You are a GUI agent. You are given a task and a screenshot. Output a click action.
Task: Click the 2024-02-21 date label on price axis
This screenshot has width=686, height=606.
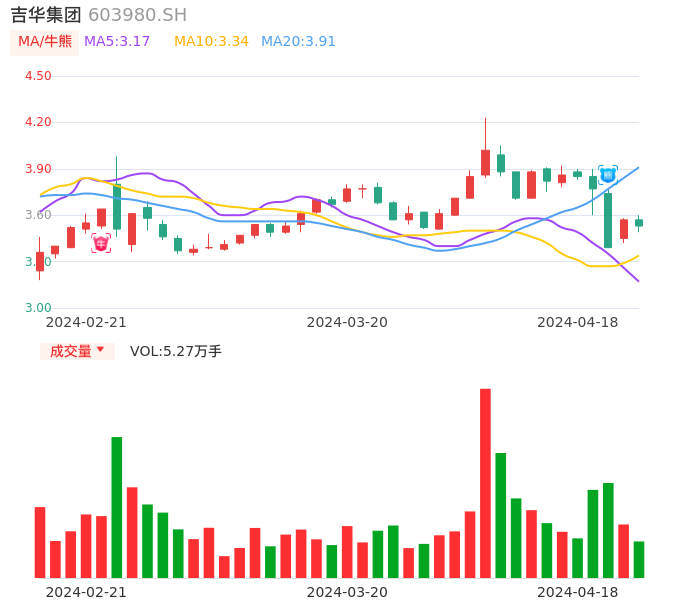(x=86, y=322)
